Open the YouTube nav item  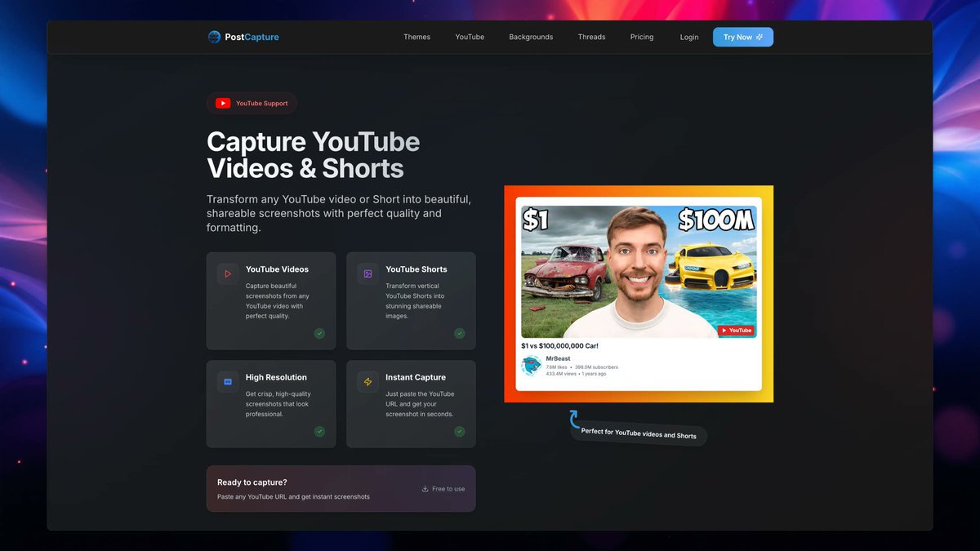[x=470, y=37]
